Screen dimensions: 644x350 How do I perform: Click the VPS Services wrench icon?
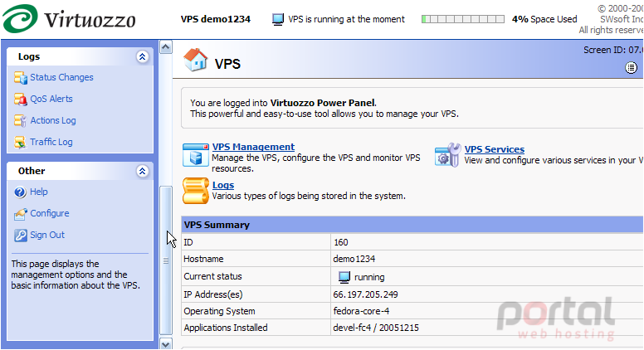[448, 155]
